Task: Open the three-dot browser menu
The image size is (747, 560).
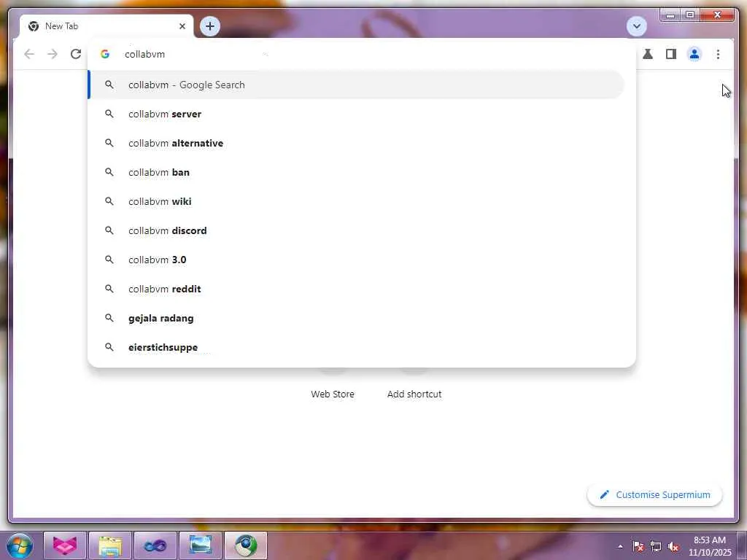Action: pos(718,54)
